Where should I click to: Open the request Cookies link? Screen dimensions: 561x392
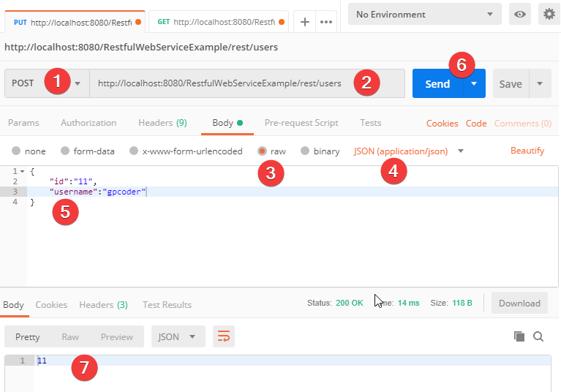tap(442, 124)
